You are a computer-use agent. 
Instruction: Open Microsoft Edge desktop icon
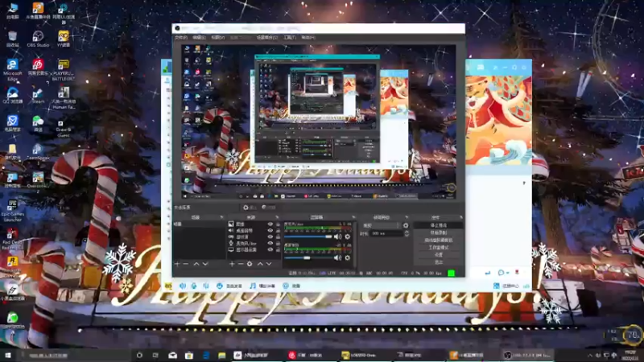click(12, 69)
